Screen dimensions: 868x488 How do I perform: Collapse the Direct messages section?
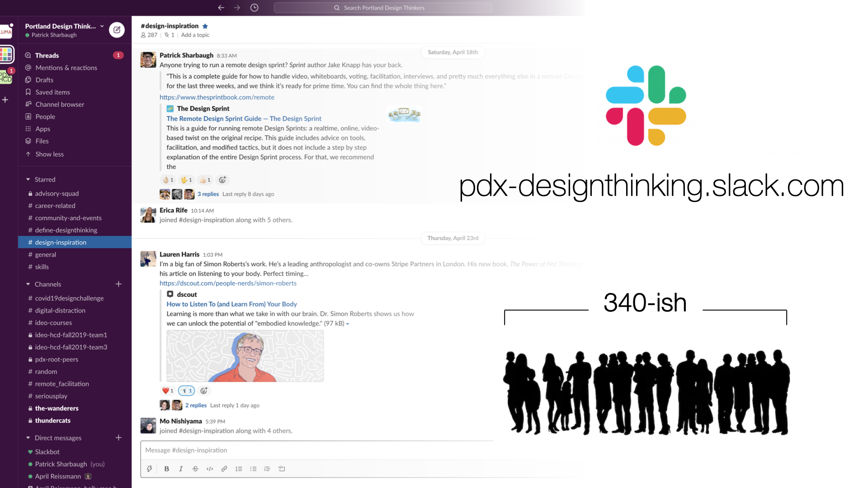(28, 438)
